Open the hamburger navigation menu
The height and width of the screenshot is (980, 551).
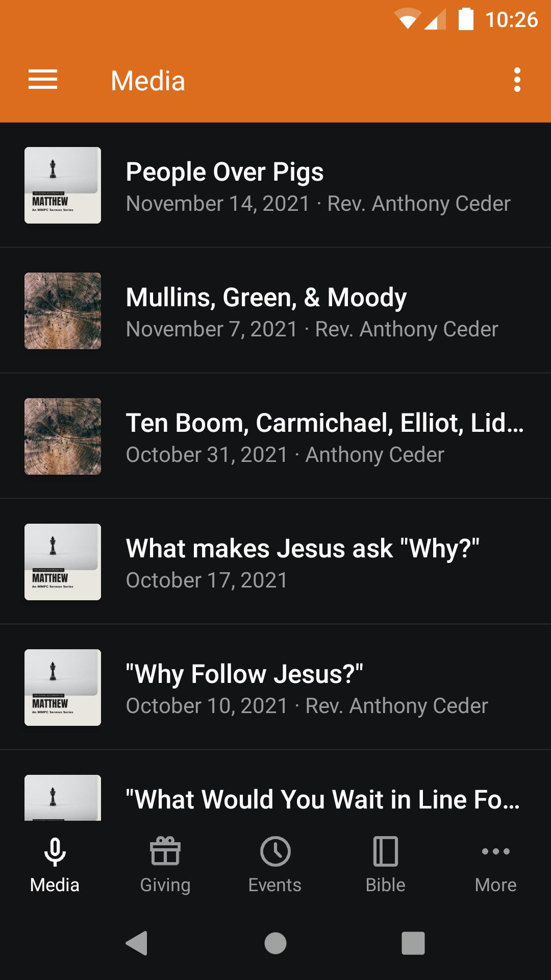(x=43, y=80)
